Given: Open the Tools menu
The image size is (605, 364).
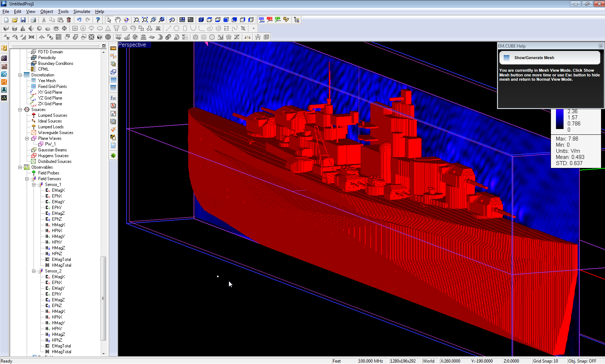Looking at the screenshot, I should coord(63,12).
